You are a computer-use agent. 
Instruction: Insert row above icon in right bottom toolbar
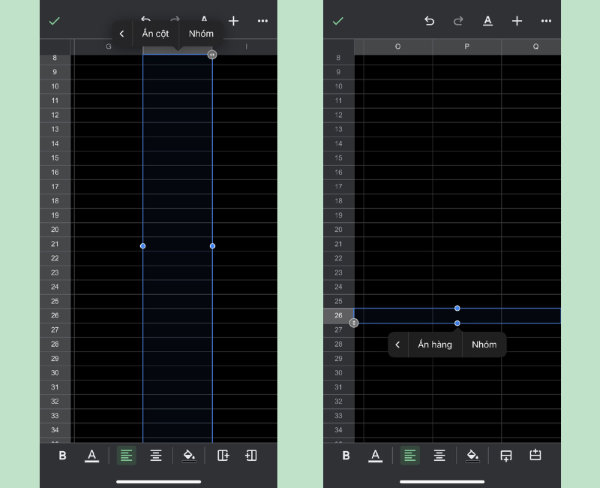point(506,455)
